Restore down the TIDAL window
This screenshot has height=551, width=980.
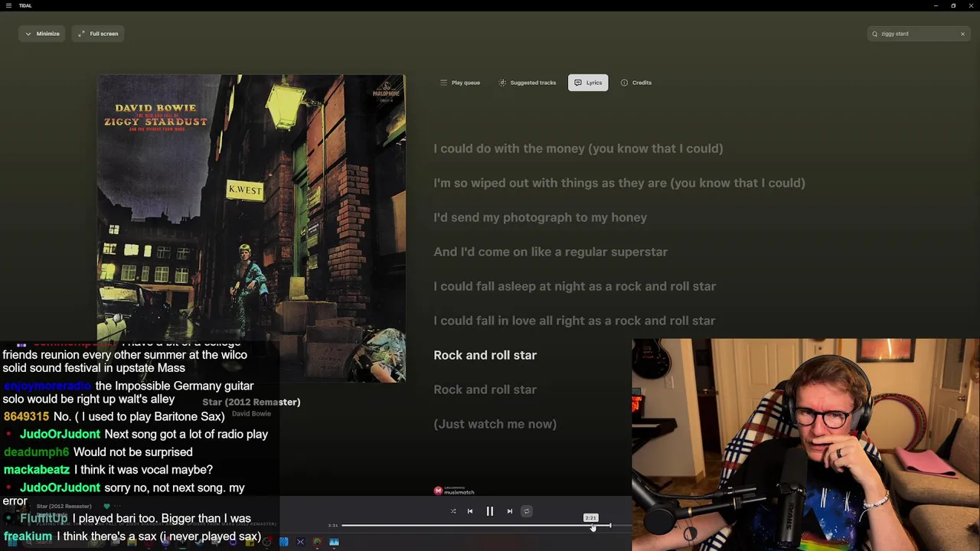coord(953,5)
